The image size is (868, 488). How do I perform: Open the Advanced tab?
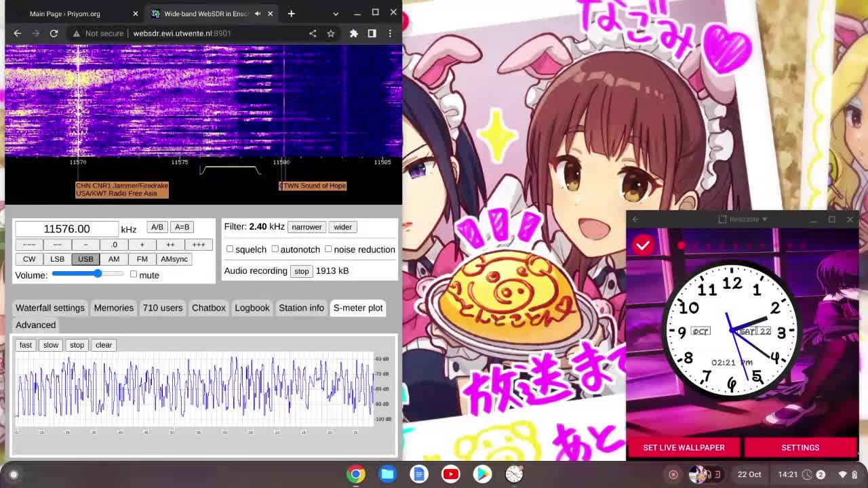(x=36, y=325)
